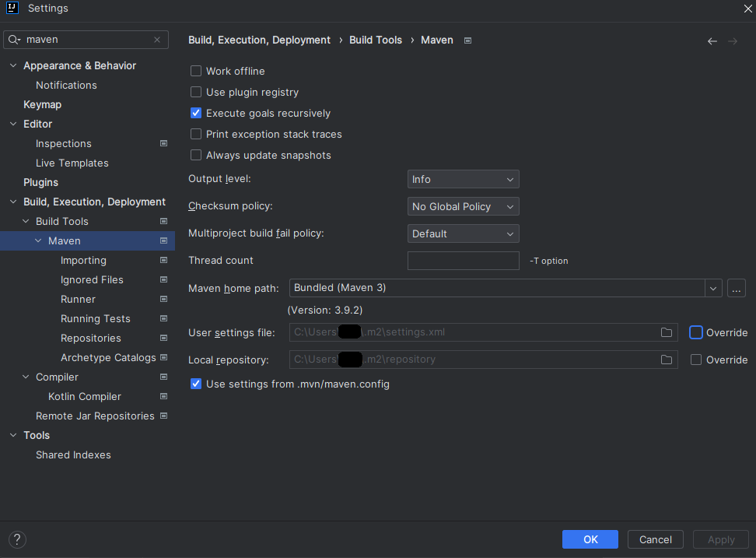756x558 pixels.
Task: Browse Maven home path with ellipsis button
Action: 737,289
